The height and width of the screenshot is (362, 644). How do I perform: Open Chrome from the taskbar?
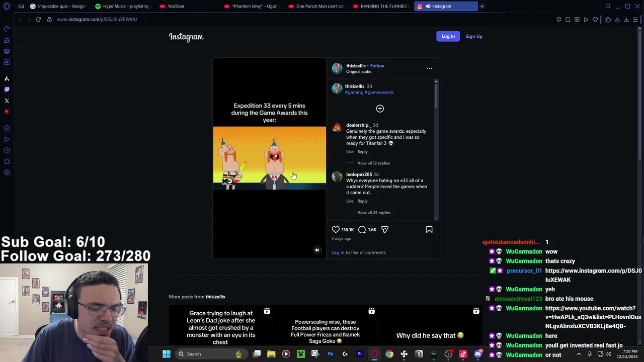pyautogui.click(x=389, y=354)
